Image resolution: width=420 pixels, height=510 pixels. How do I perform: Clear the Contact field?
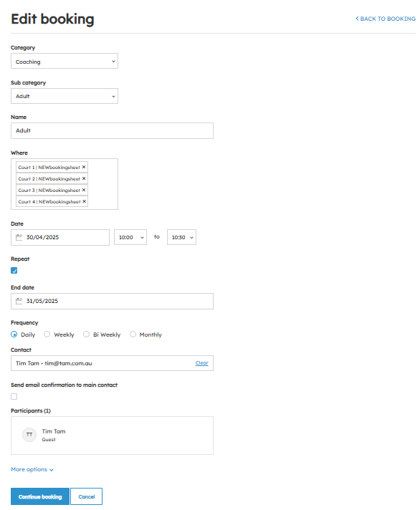coord(201,363)
